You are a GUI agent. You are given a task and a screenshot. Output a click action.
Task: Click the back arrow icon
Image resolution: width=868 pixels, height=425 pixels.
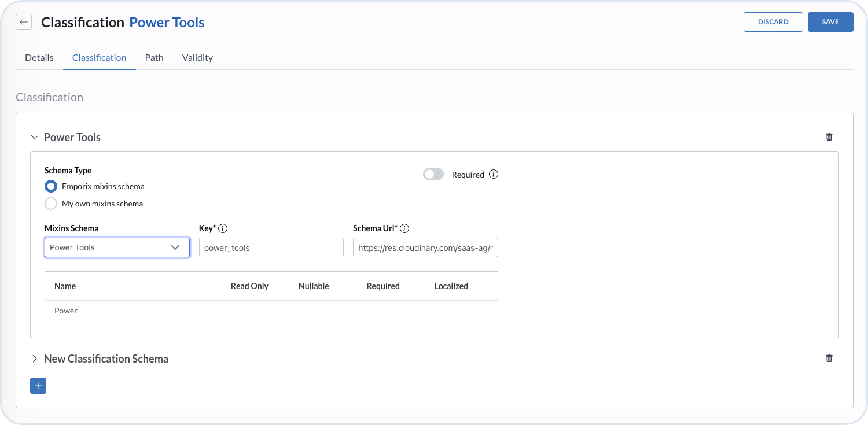pos(24,23)
